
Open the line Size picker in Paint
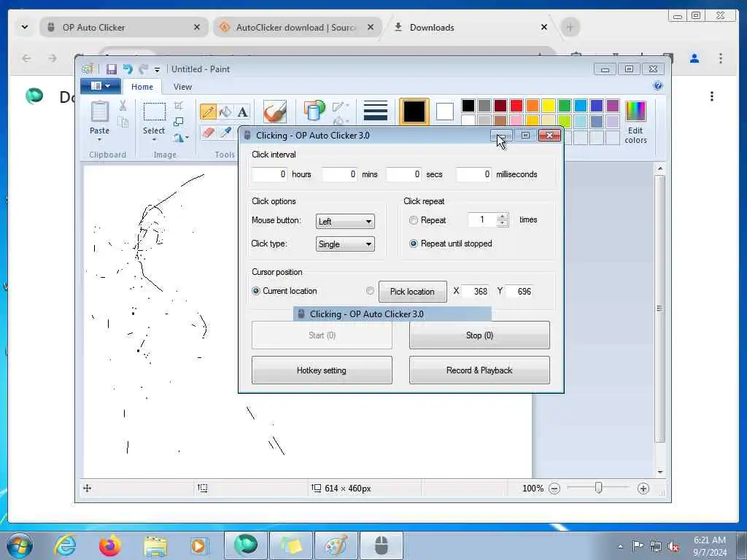(x=376, y=111)
